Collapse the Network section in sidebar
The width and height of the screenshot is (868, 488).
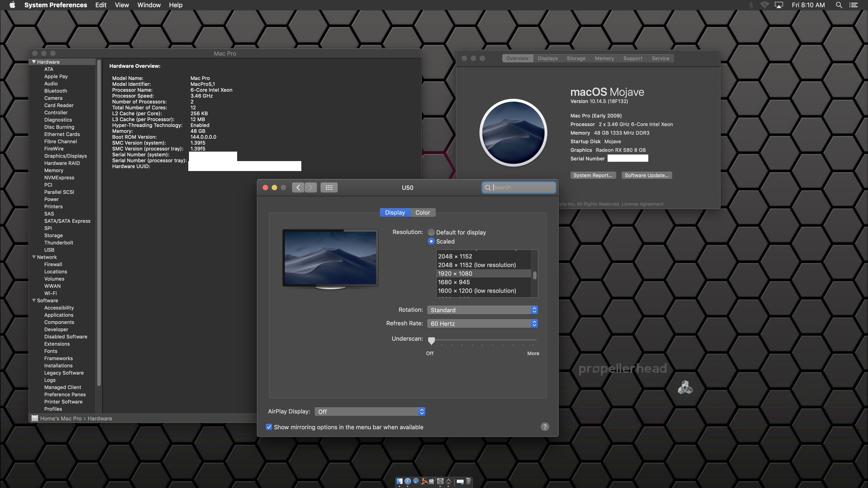[x=34, y=257]
